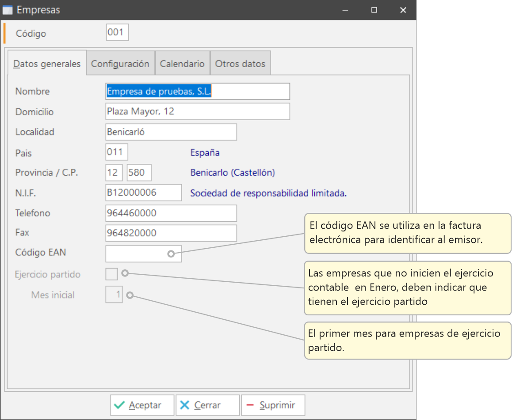Click the postal code field showing 580

139,173
